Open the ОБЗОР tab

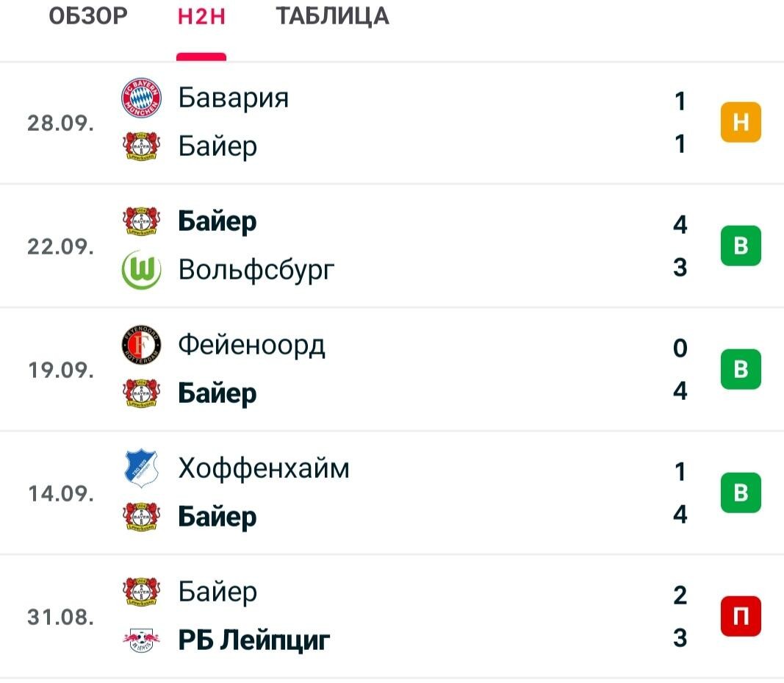coord(88,16)
